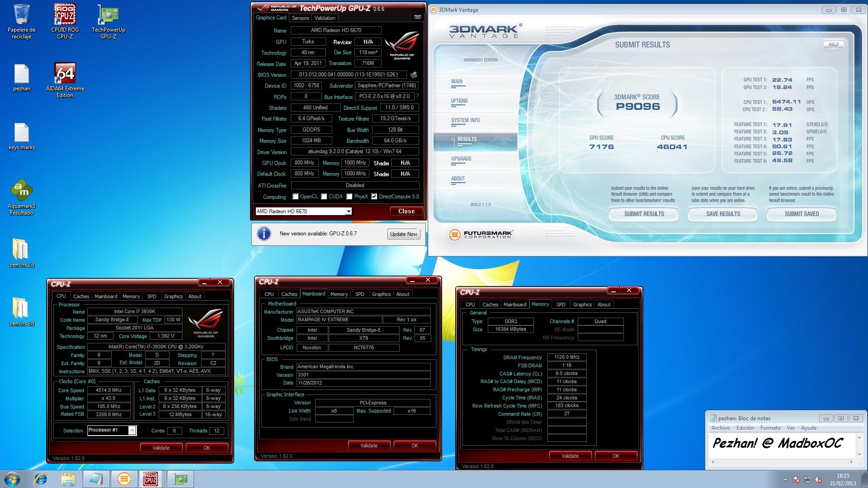Open the ABOUT section in 3DMark Vantage
This screenshot has width=868, height=488.
[458, 179]
